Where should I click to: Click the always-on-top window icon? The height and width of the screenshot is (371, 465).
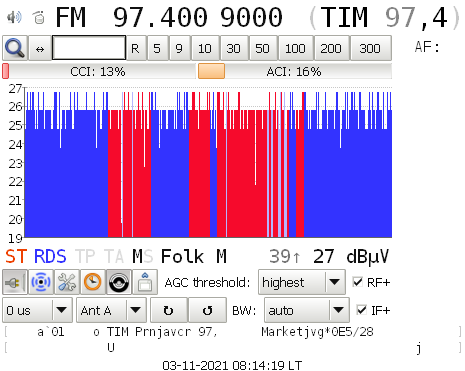(x=145, y=282)
